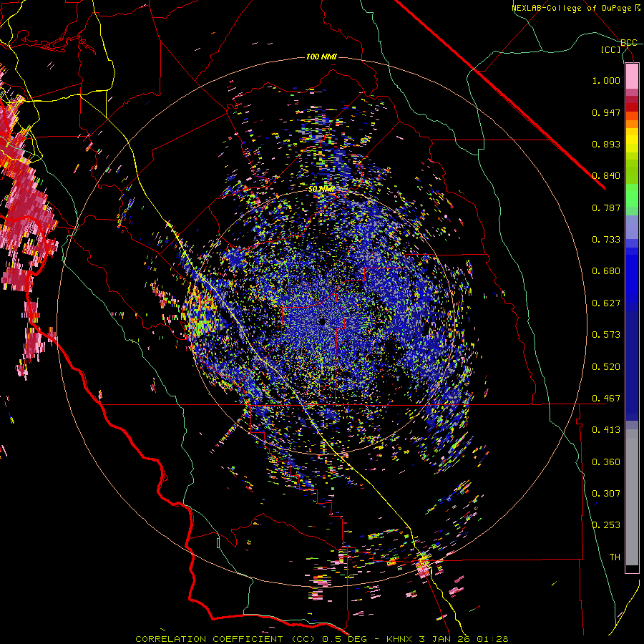Screen dimensions: 644x644
Task: Click the 0.467 color scale value
Action: (606, 399)
